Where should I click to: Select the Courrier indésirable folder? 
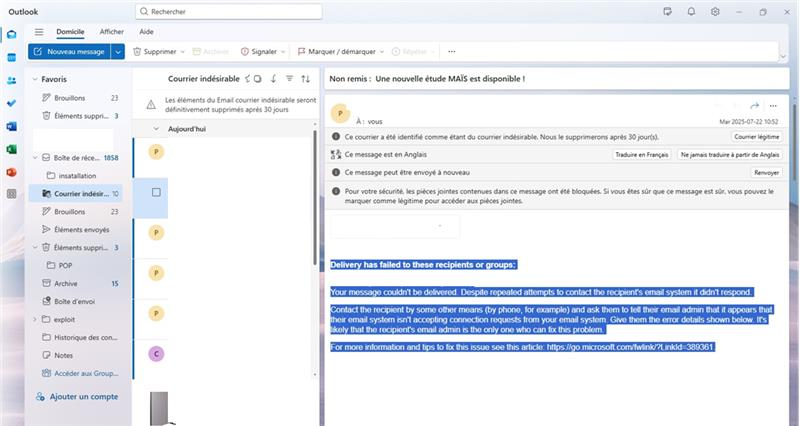click(76, 193)
